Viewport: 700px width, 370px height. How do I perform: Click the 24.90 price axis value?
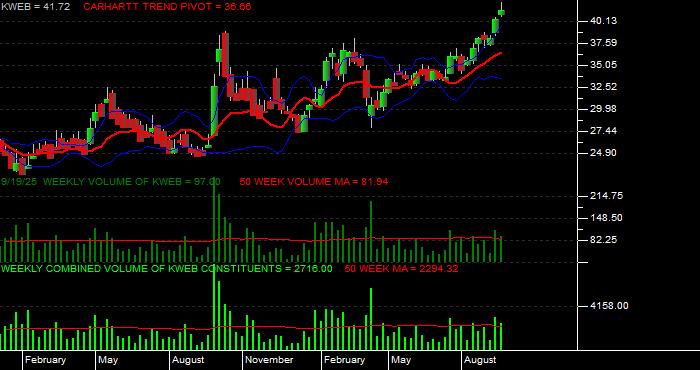coord(604,153)
